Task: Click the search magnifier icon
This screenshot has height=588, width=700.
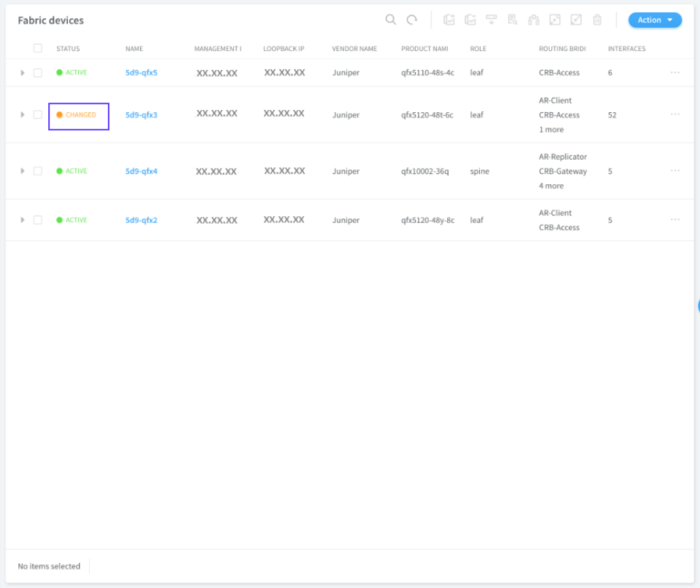Action: tap(390, 20)
